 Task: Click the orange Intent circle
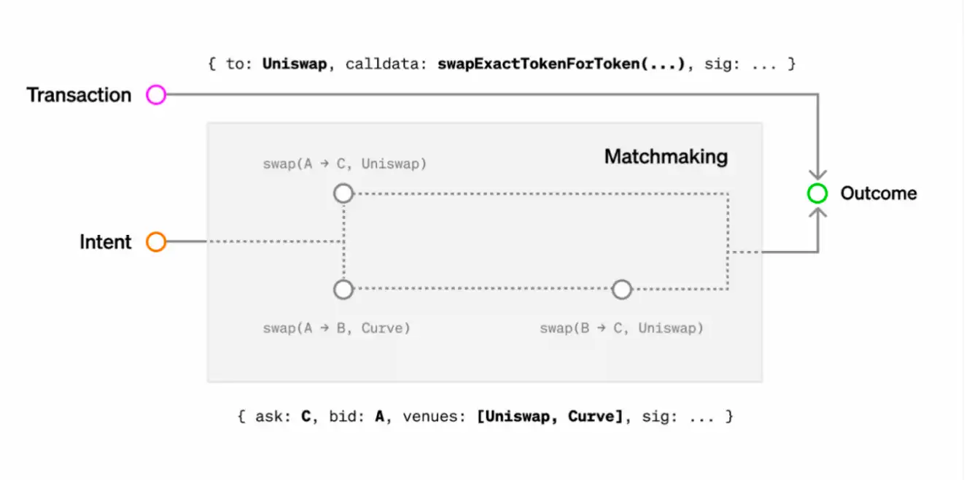point(156,242)
